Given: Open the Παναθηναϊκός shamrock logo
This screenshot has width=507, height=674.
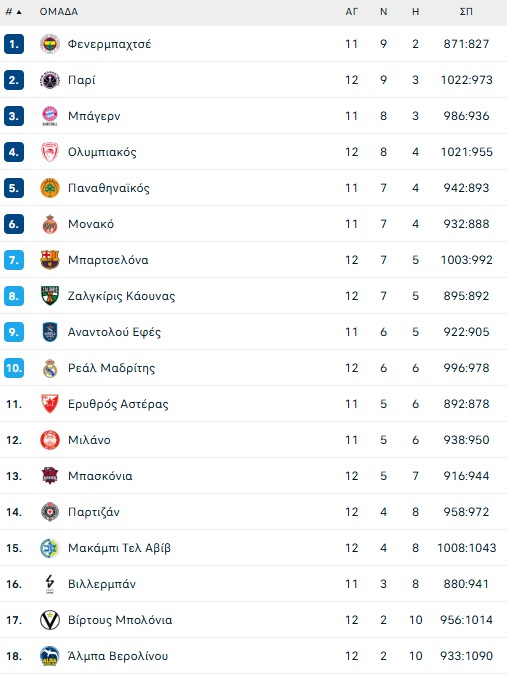Looking at the screenshot, I should [50, 188].
